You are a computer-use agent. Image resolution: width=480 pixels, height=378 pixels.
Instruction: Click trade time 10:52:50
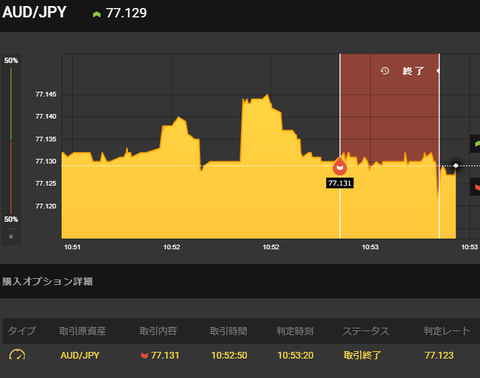tap(229, 355)
